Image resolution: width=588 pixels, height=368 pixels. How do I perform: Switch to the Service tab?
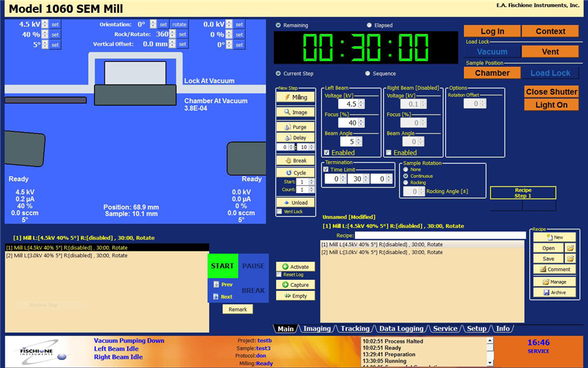[445, 329]
